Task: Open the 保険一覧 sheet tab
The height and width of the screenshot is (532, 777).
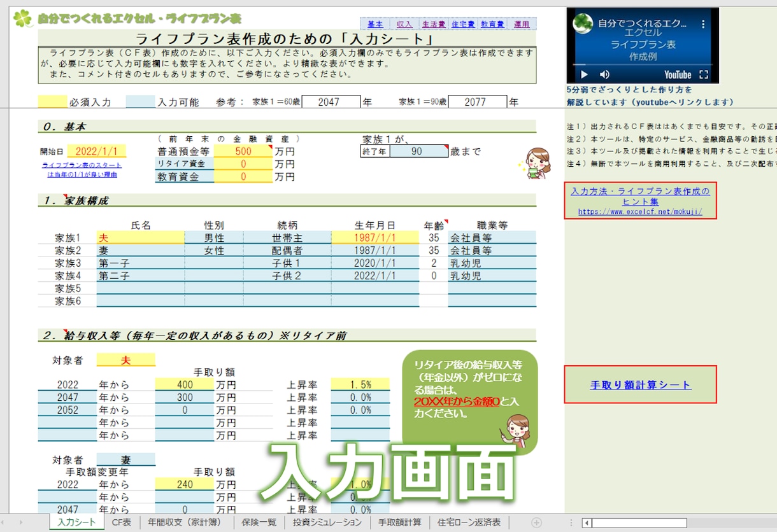Action: (x=259, y=522)
